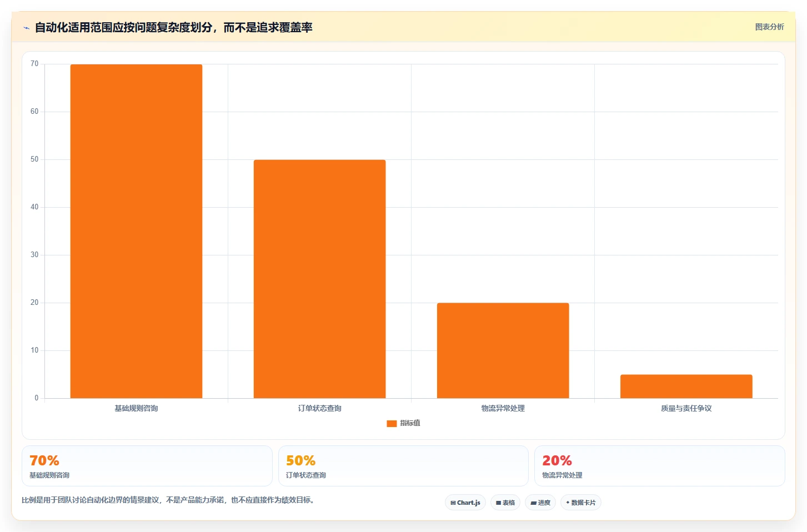This screenshot has height=532, width=807.
Task: Click the 订单状态查询 card caption
Action: pos(306,475)
